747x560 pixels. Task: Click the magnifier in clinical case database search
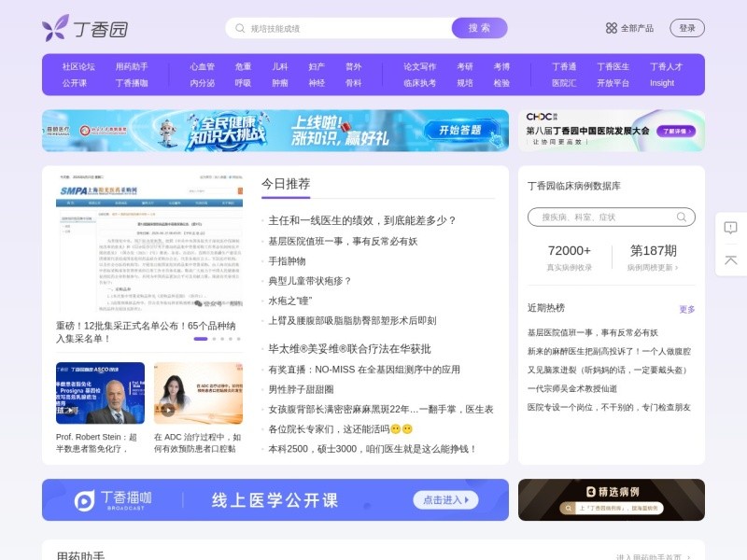[682, 217]
